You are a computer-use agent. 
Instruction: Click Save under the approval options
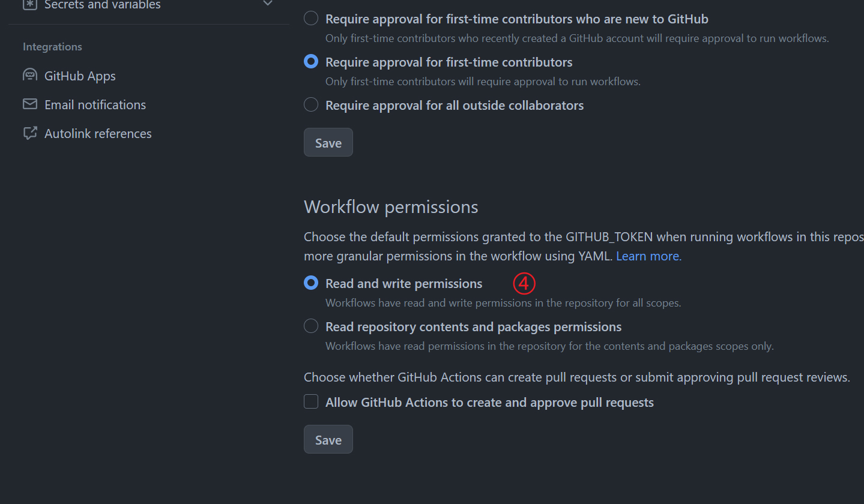point(328,142)
